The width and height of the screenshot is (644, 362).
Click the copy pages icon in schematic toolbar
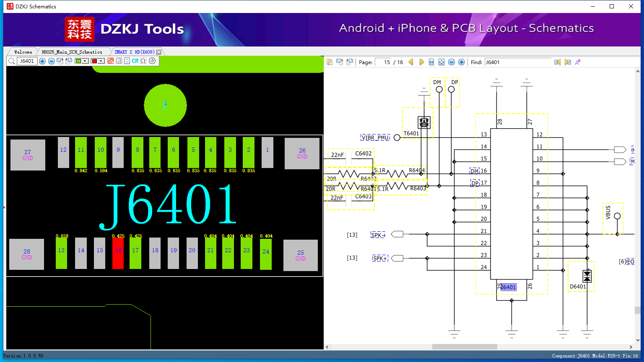[x=330, y=62]
